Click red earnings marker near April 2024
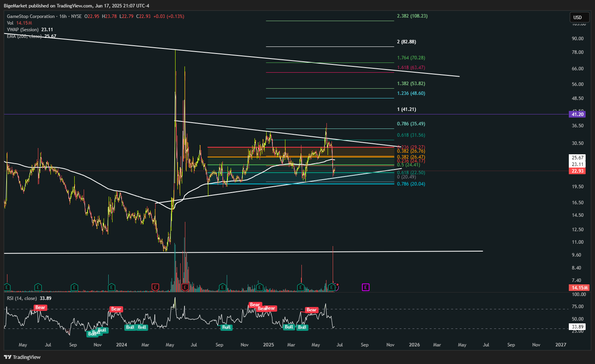Viewport: 595px width, 364px height. click(x=155, y=287)
